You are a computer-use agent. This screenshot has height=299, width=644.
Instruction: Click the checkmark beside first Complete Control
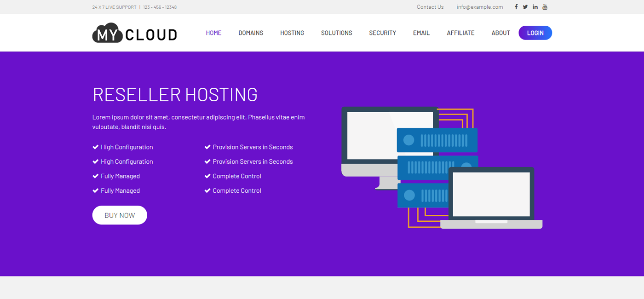207,176
